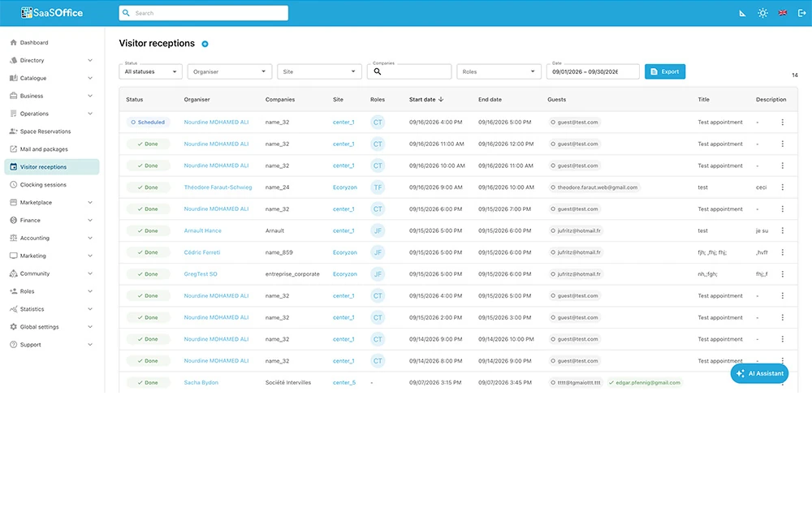This screenshot has width=812, height=512.
Task: Click the edgar.pfennig@gmail.com guest chip
Action: tap(645, 382)
